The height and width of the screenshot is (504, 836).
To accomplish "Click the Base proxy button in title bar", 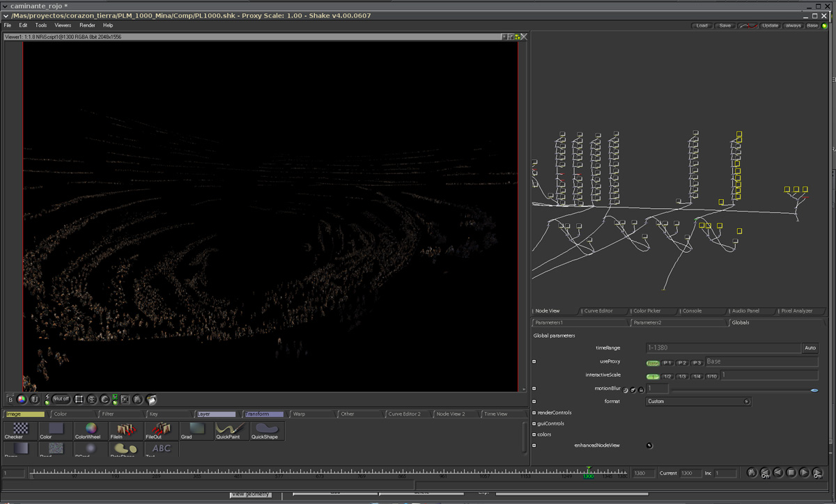I will [x=812, y=26].
